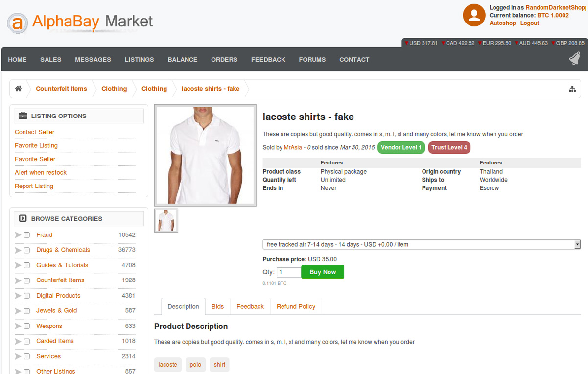Click Alert when restock link
Image resolution: width=588 pixels, height=374 pixels.
click(41, 172)
